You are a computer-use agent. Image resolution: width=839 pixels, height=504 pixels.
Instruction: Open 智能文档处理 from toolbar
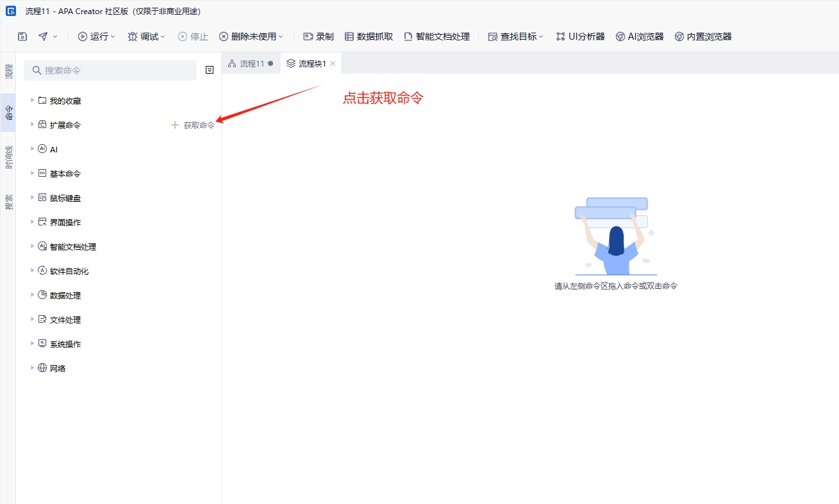point(436,37)
